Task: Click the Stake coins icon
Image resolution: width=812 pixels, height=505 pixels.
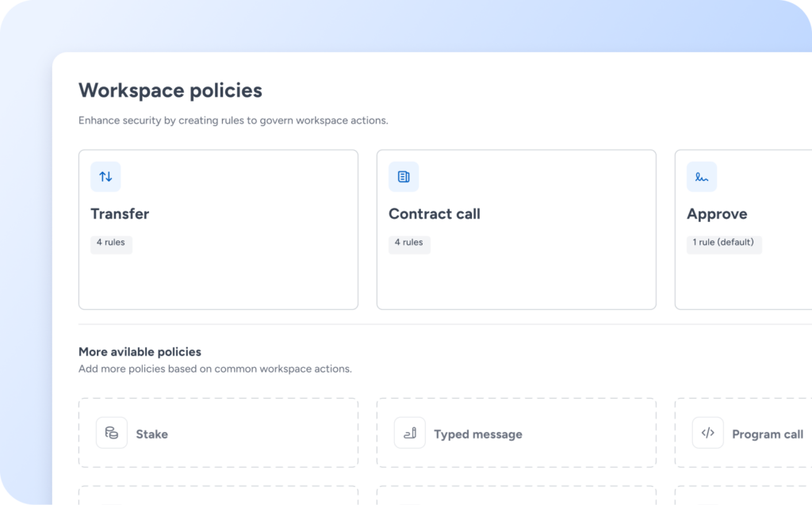Action: coord(112,434)
